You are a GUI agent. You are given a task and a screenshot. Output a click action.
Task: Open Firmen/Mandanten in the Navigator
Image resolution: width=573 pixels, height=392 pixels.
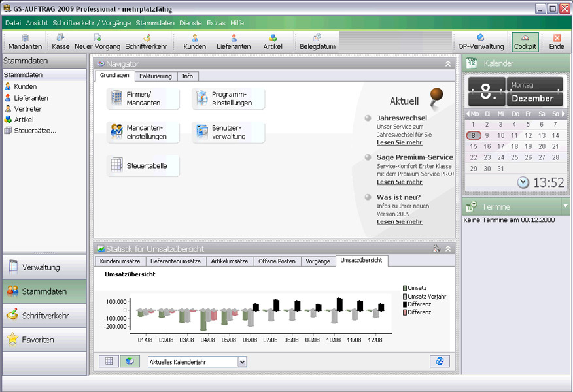click(143, 99)
